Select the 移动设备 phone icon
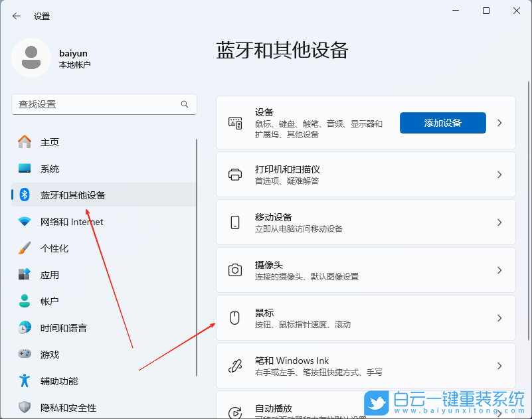Viewport: 532px width, 419px height. click(x=234, y=222)
